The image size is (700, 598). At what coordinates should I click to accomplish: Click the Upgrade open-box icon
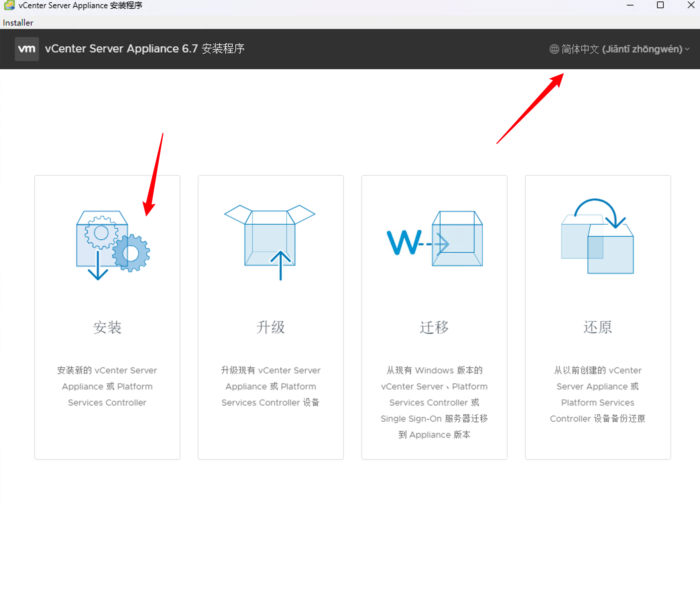[270, 242]
